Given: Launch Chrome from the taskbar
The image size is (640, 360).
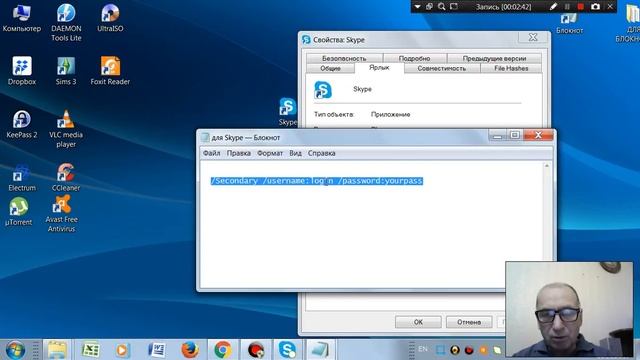Looking at the screenshot, I should (x=223, y=350).
